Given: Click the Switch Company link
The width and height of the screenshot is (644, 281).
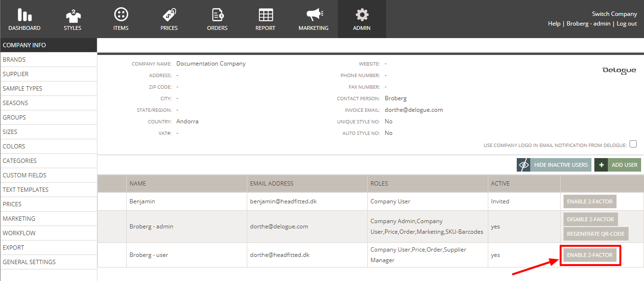Looking at the screenshot, I should point(614,14).
